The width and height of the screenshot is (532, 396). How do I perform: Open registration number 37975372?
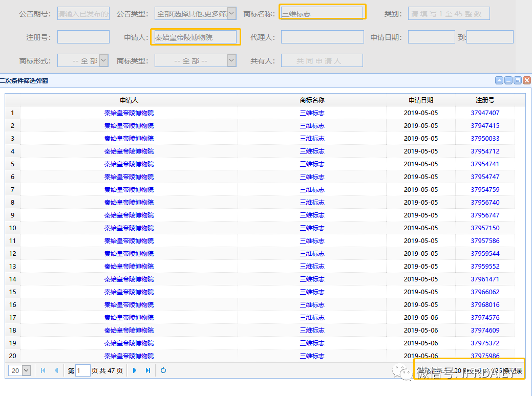pyautogui.click(x=485, y=343)
